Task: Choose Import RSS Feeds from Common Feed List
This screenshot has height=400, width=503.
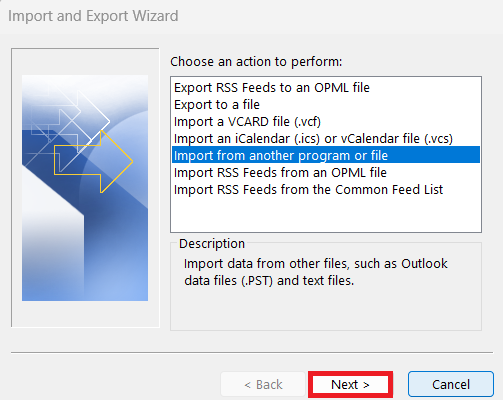Action: coord(308,190)
